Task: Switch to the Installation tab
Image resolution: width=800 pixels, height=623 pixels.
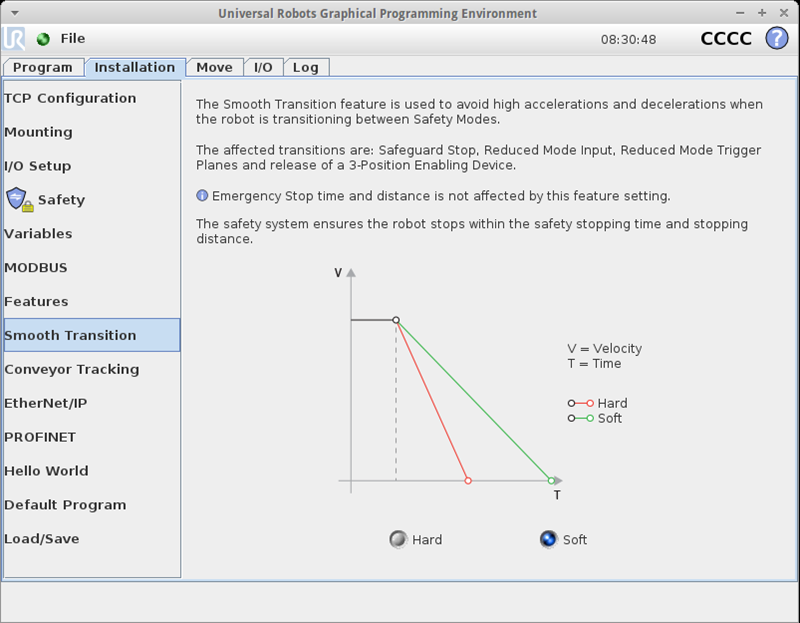Action: 135,67
